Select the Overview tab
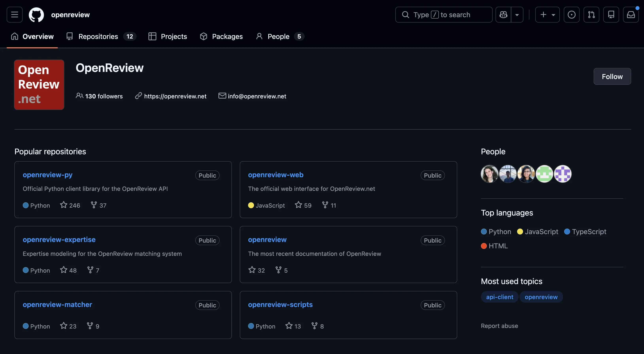644x354 pixels. click(x=32, y=37)
